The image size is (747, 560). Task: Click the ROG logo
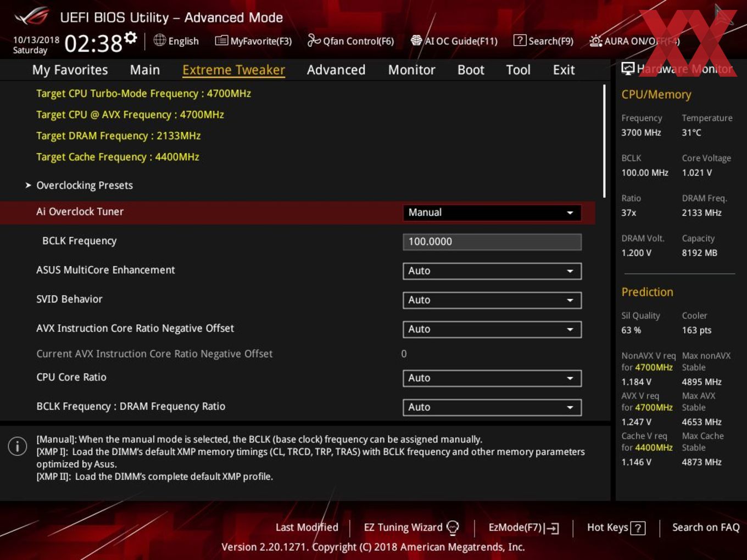32,16
